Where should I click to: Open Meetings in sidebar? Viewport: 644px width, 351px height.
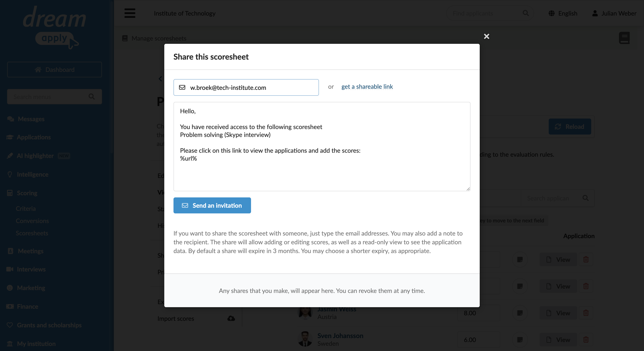tap(30, 251)
